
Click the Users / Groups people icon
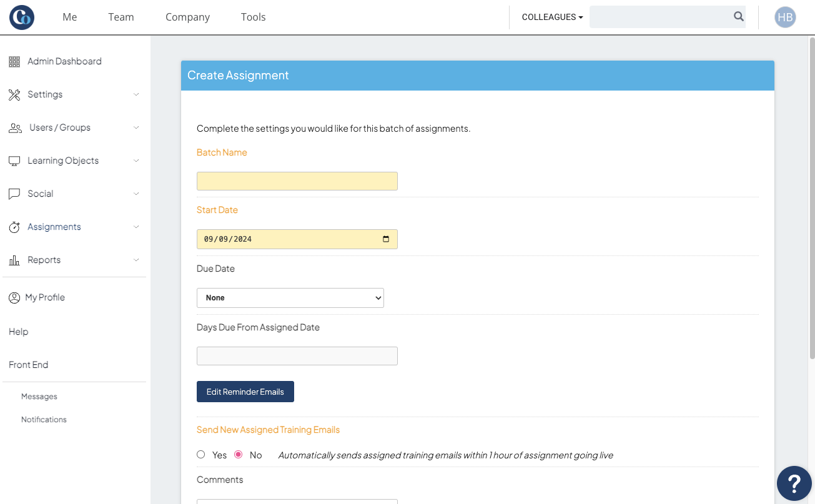coord(15,128)
